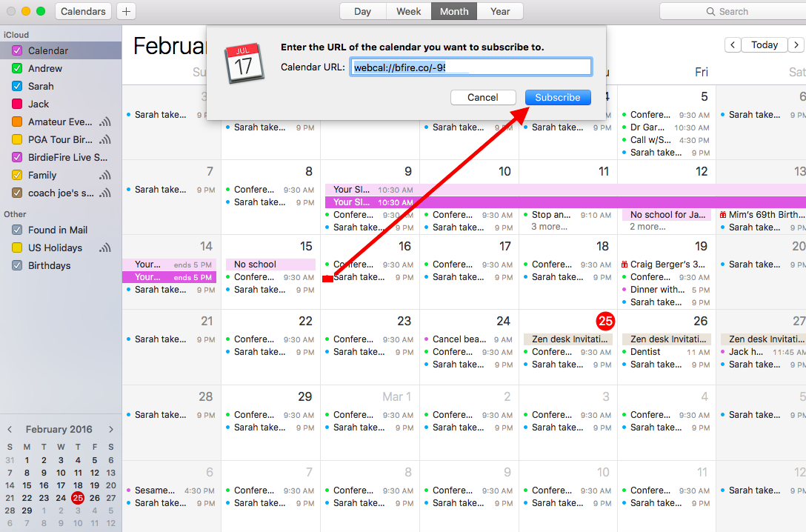Toggle the Andrew calendar checkbox
This screenshot has height=532, width=806.
(x=17, y=68)
